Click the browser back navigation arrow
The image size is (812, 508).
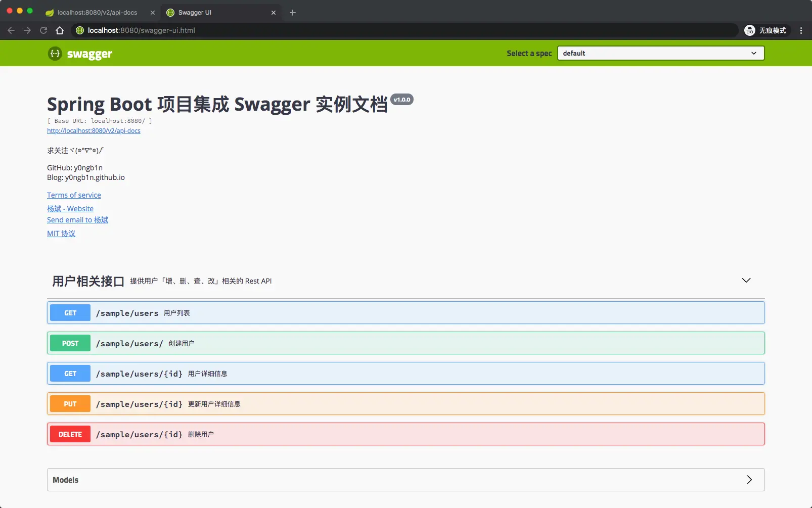[x=11, y=30]
